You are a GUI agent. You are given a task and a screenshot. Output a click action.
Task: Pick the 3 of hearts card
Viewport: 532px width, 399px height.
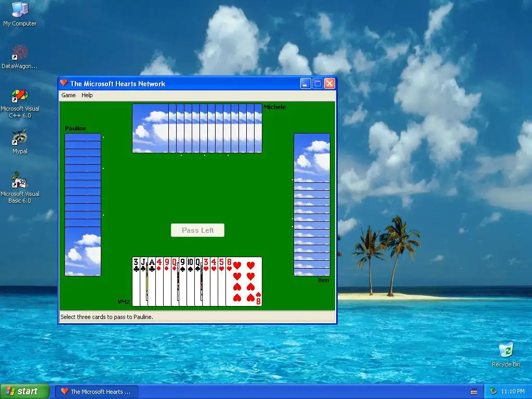[x=206, y=282]
